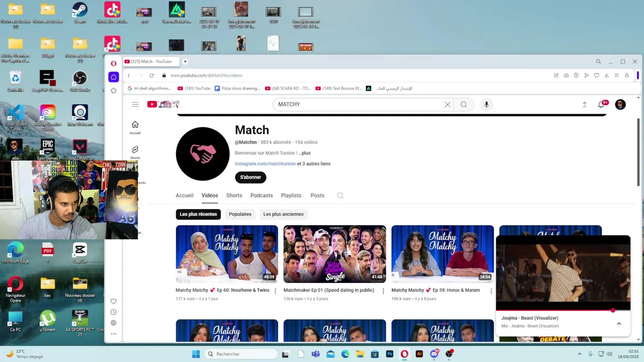Open history clock icon in Opera sidebar

(114, 312)
